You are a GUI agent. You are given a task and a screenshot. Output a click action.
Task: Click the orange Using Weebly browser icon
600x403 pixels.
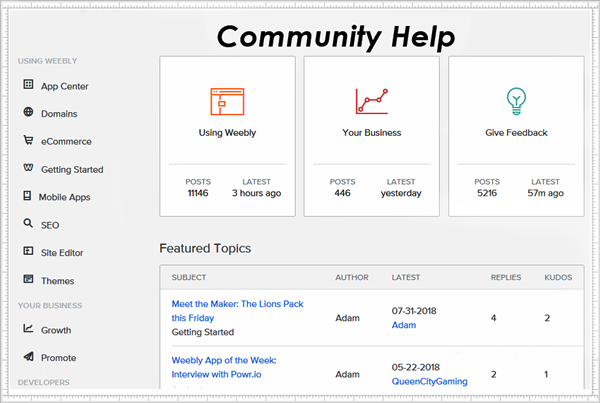pyautogui.click(x=227, y=101)
